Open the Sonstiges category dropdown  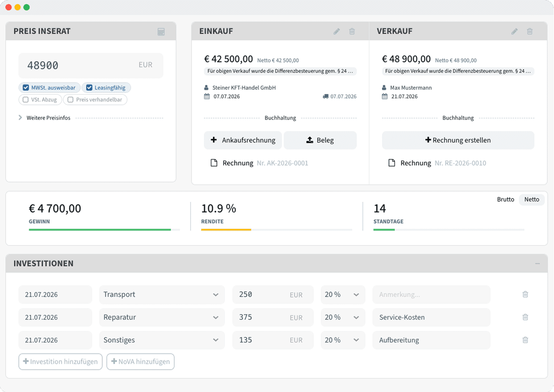point(161,340)
